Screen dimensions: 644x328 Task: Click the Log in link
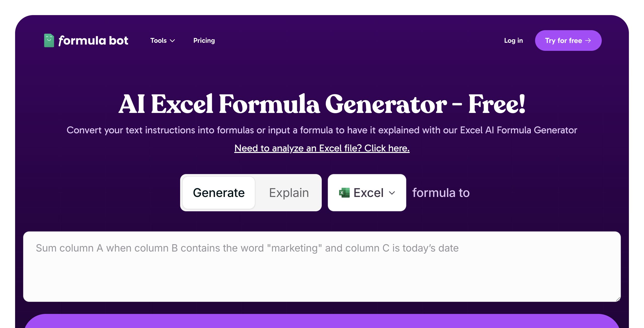point(513,40)
